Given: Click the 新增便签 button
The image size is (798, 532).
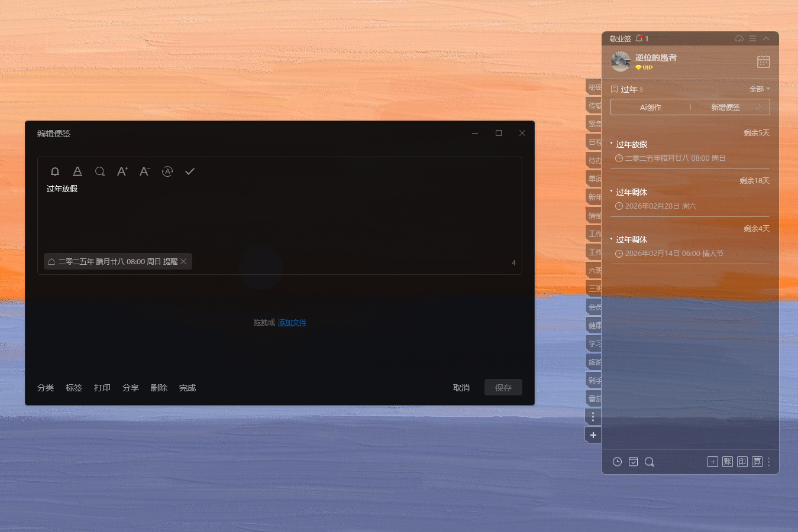Looking at the screenshot, I should [x=726, y=107].
